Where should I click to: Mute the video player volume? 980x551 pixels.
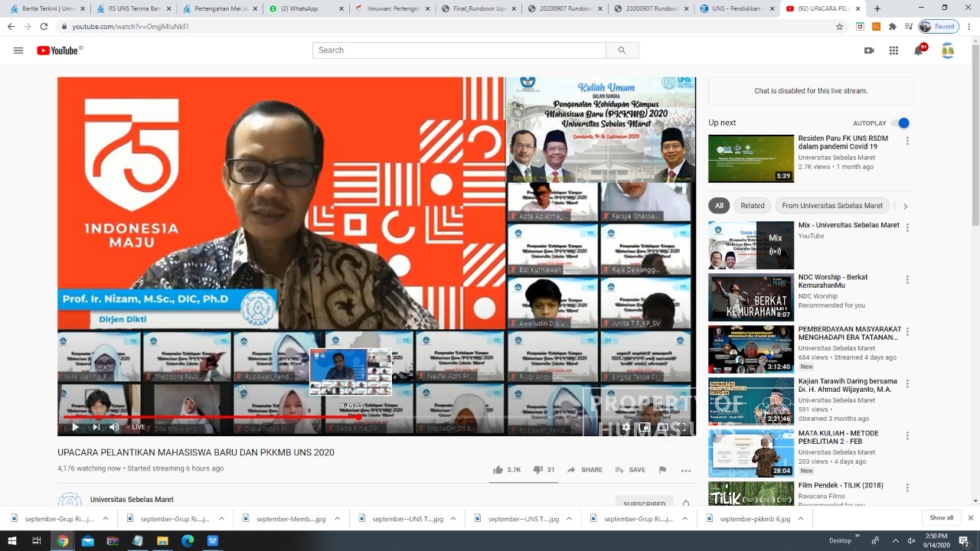coord(114,427)
